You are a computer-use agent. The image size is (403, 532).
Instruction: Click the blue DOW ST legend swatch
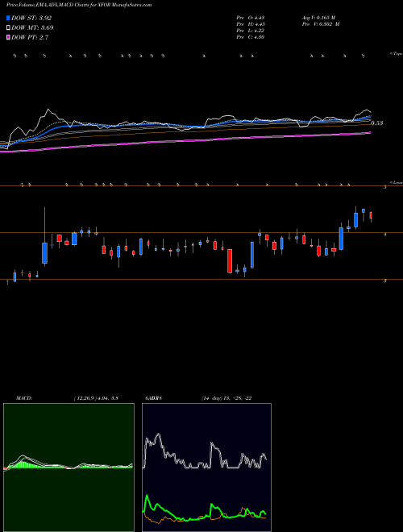pyautogui.click(x=9, y=18)
